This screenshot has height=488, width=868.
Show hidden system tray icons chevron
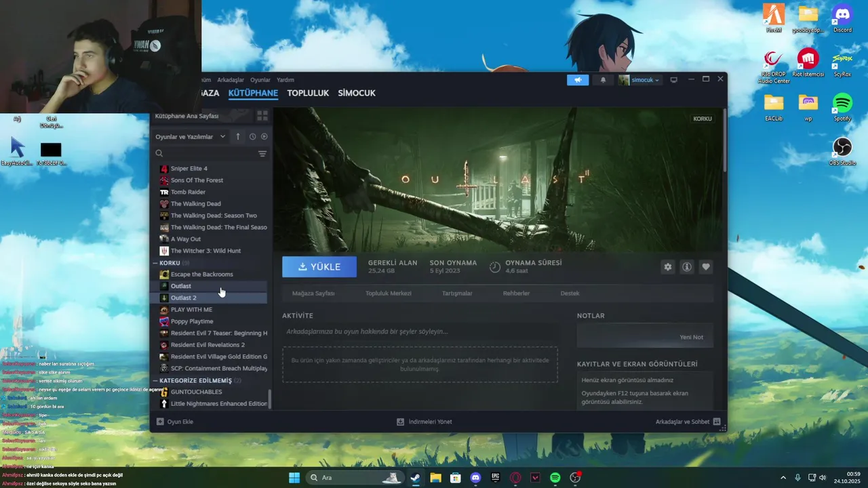782,478
